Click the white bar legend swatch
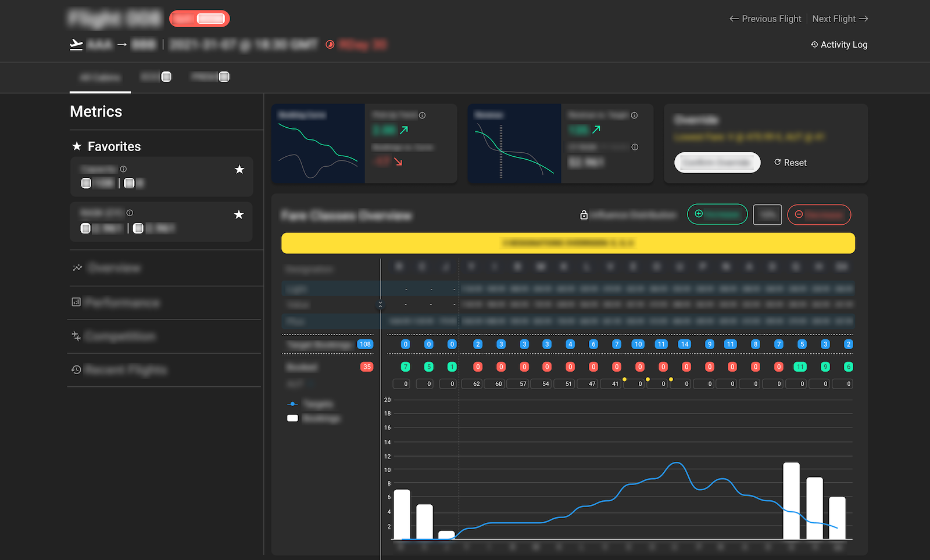This screenshot has height=560, width=930. pos(292,418)
